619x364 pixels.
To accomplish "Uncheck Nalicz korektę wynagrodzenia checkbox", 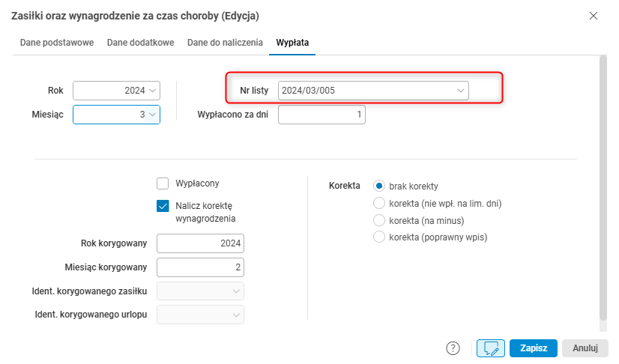I will (163, 206).
